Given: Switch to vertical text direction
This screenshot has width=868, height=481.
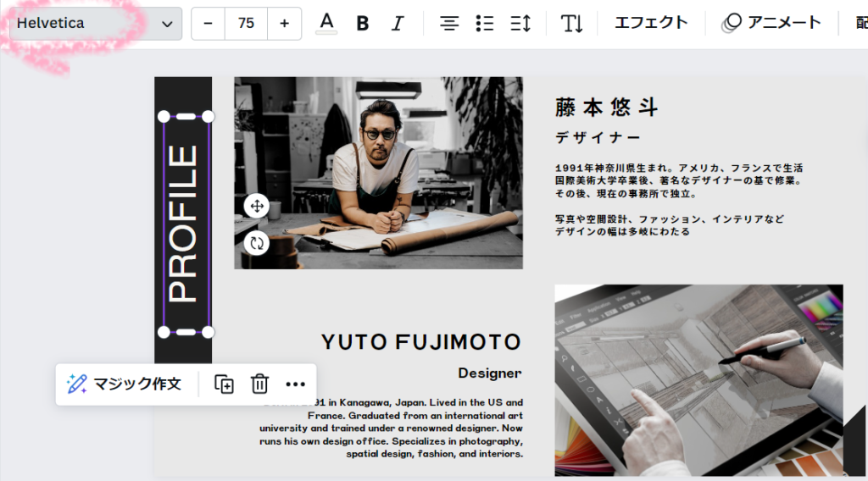Looking at the screenshot, I should pyautogui.click(x=571, y=23).
